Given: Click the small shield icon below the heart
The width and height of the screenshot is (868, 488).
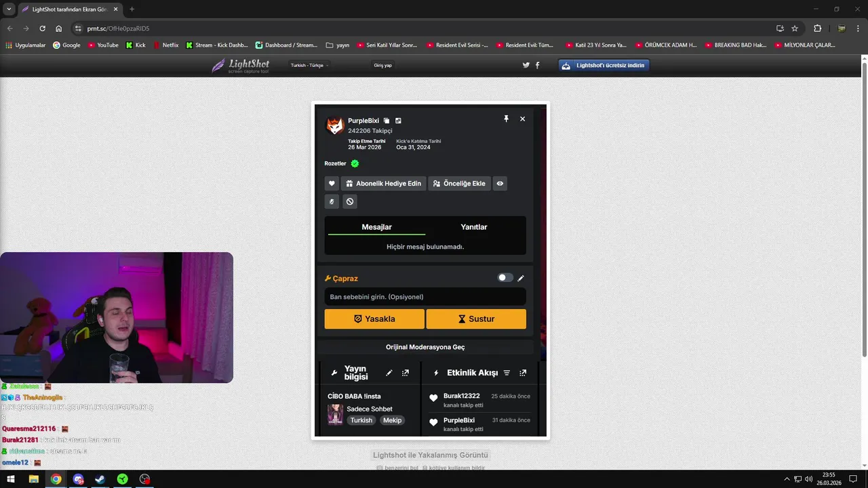Looking at the screenshot, I should tap(332, 201).
